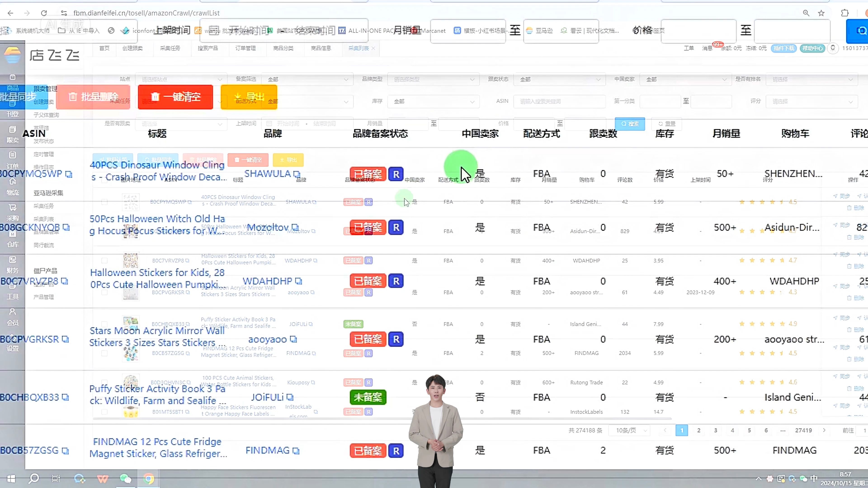Switch to the 首页 tab
The height and width of the screenshot is (488, 868).
104,49
